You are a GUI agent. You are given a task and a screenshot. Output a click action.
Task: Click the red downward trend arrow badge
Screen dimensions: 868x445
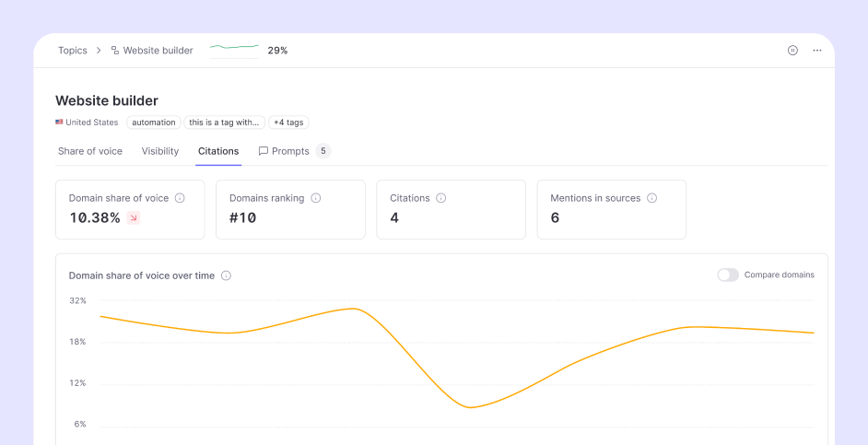[134, 217]
